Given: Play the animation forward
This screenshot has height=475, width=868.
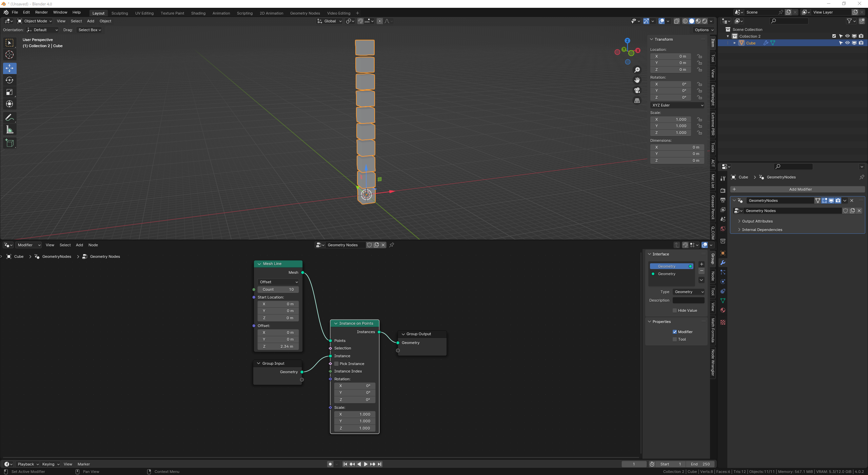Looking at the screenshot, I should pos(366,464).
